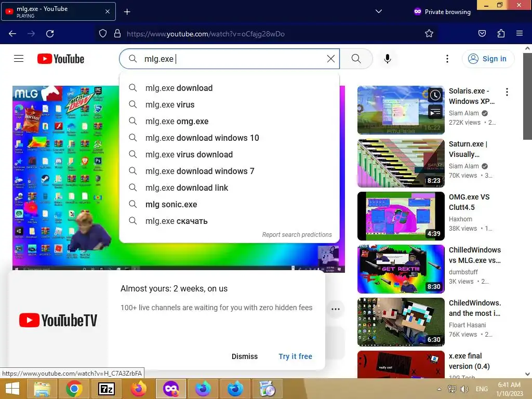Open a new tab with the plus
The width and height of the screenshot is (532, 399).
(x=127, y=12)
